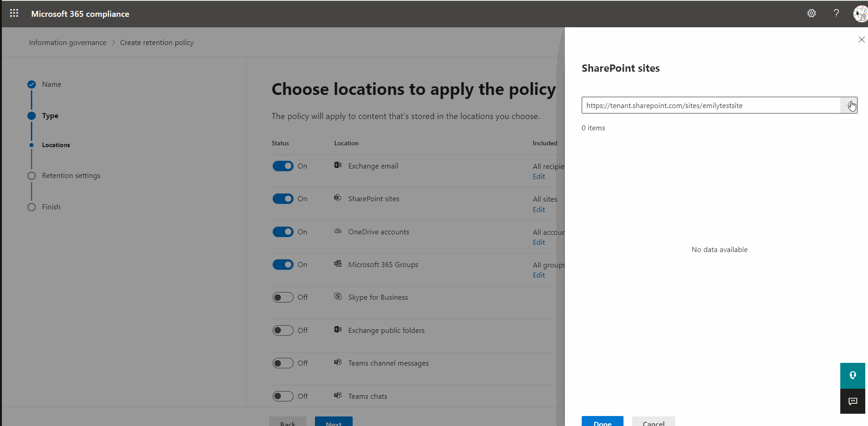Screen dimensions: 868x426
Task: Open the feedback chat button
Action: [x=853, y=401]
